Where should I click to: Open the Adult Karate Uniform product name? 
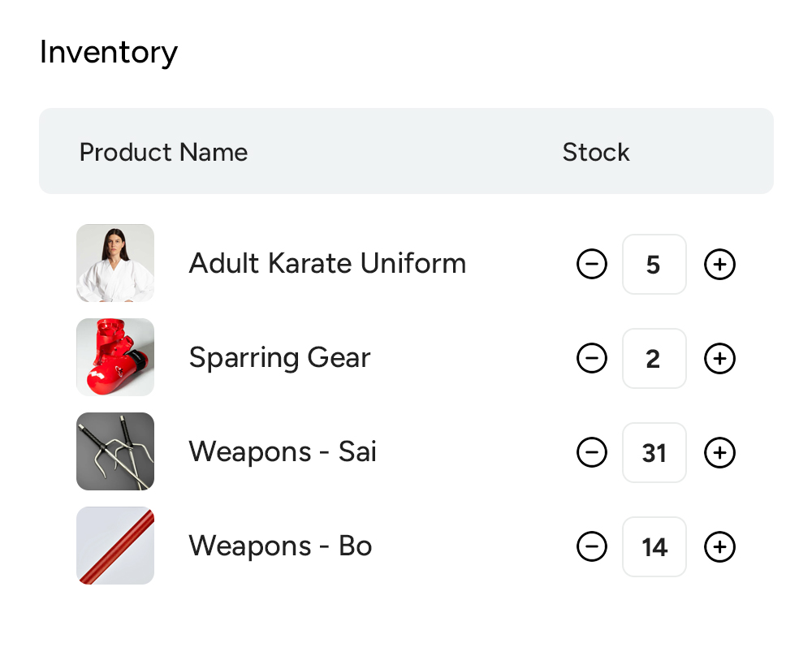point(327,263)
